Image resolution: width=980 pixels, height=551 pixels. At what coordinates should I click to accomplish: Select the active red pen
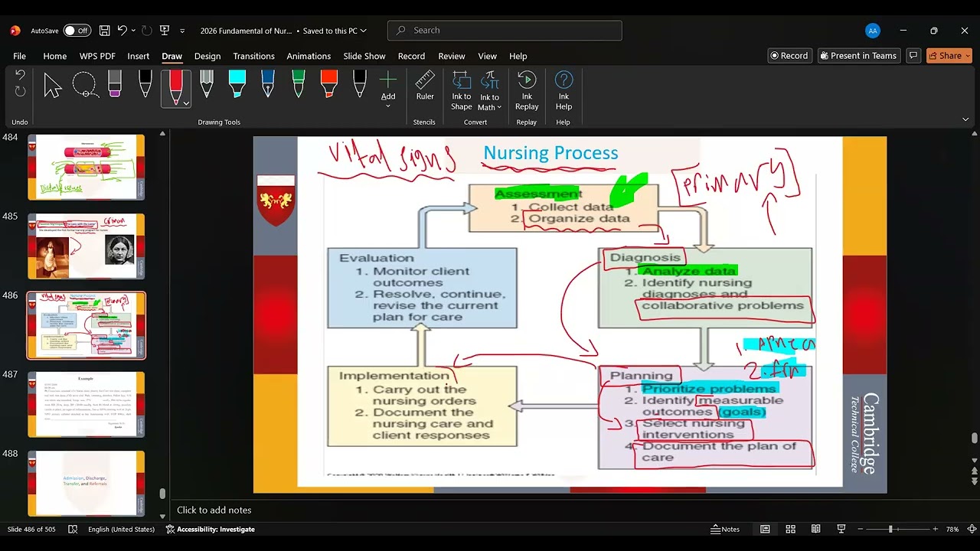[x=175, y=86]
